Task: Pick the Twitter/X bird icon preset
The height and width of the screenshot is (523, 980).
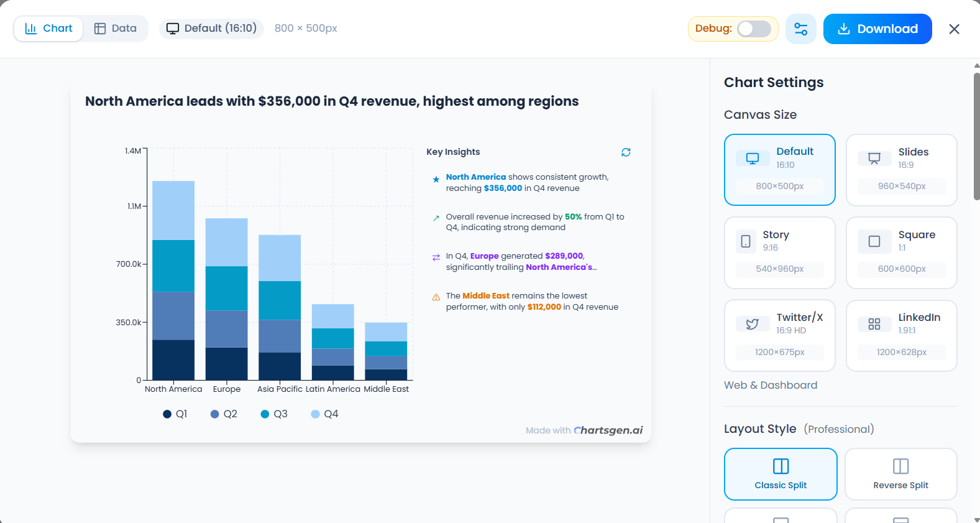Action: coord(752,324)
